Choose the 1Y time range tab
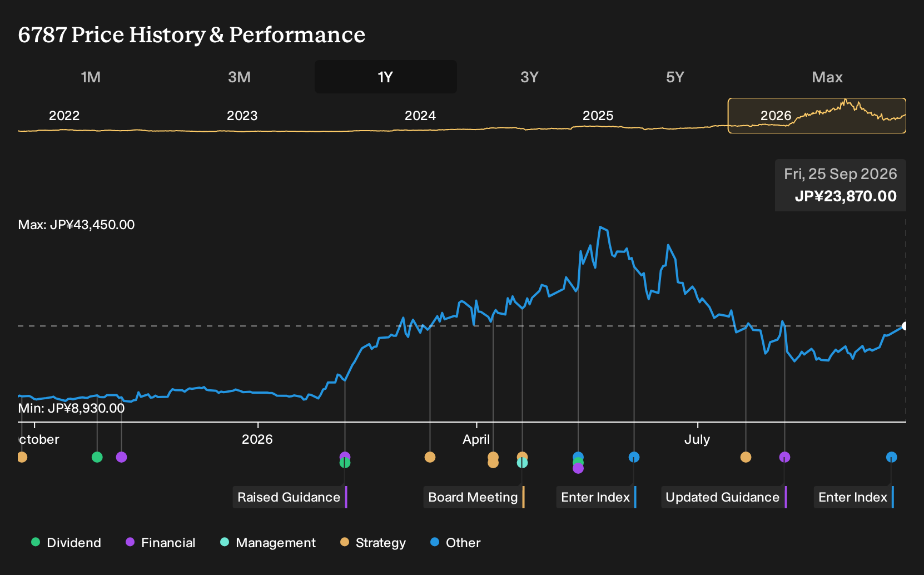Viewport: 924px width, 575px height. tap(385, 77)
